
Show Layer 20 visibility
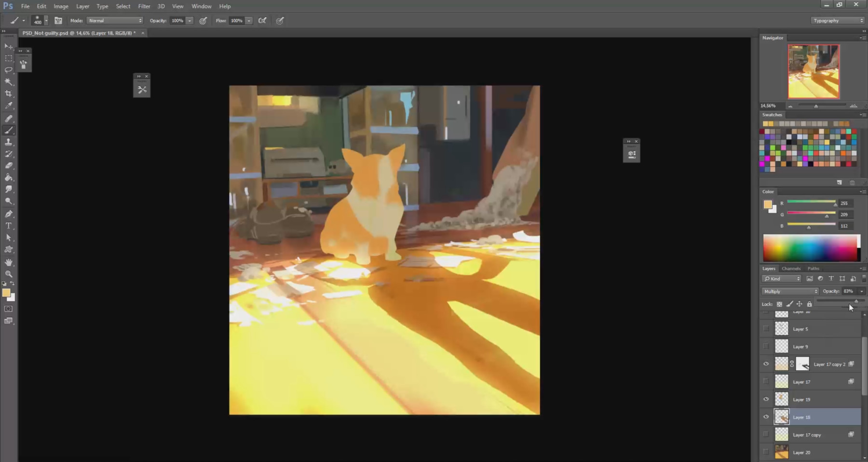coord(766,452)
